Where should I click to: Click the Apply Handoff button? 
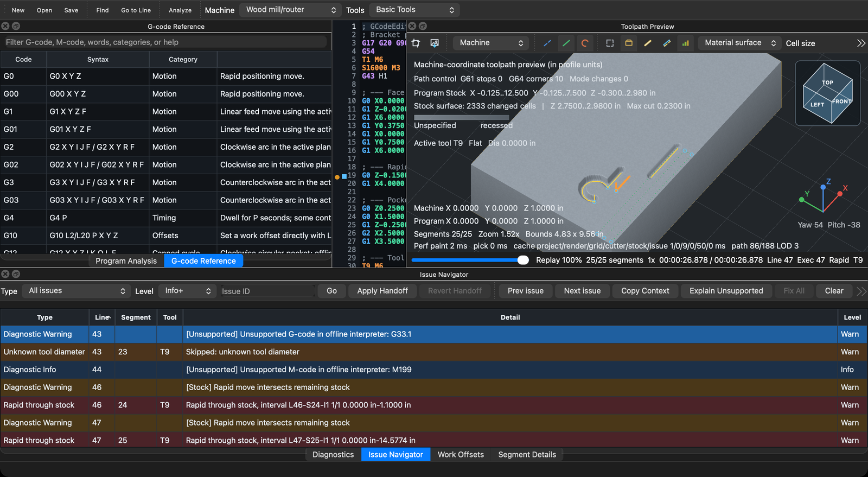pyautogui.click(x=382, y=291)
